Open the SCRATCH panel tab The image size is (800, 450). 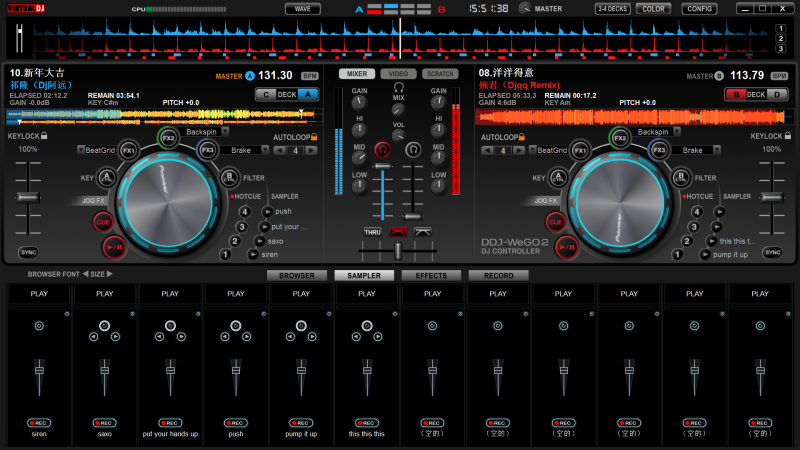tap(440, 74)
